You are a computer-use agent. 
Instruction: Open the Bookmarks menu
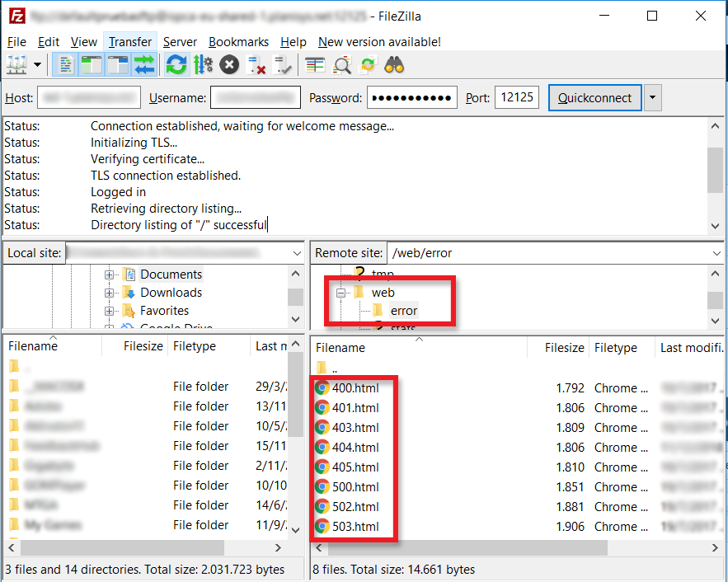click(x=238, y=42)
